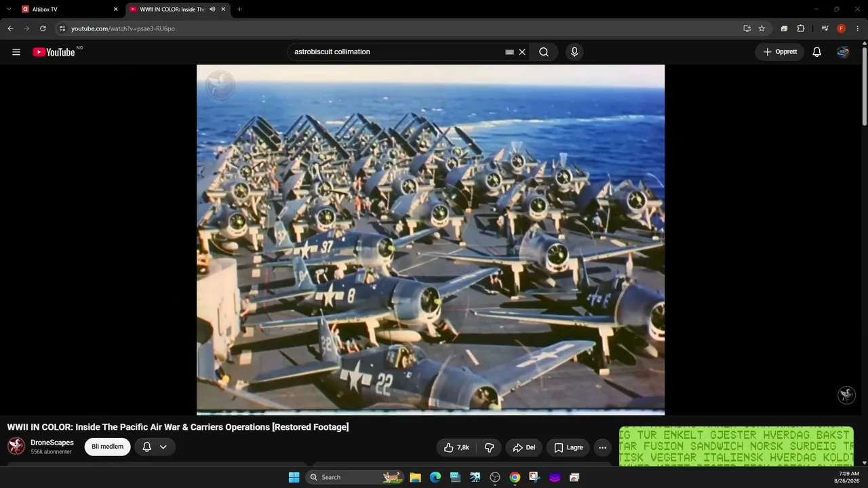Image resolution: width=868 pixels, height=488 pixels.
Task: Select the WWII IN COLOR browser tab
Action: pyautogui.click(x=178, y=9)
